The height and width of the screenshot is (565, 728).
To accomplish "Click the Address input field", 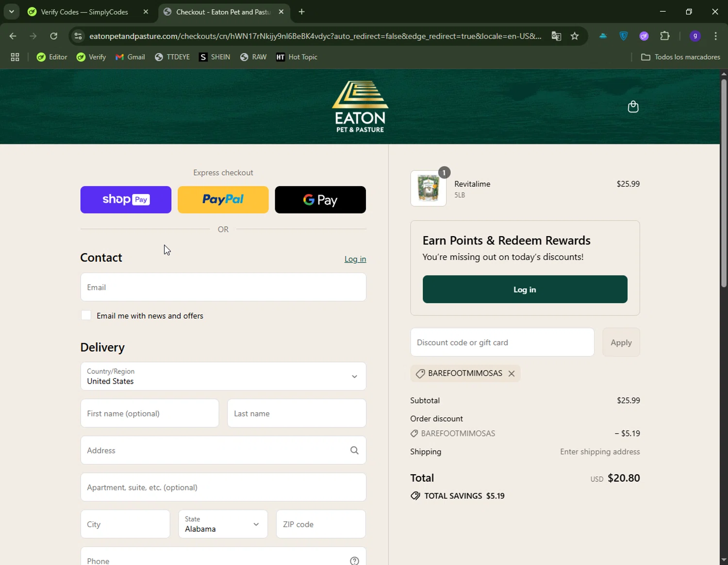I will (x=223, y=451).
